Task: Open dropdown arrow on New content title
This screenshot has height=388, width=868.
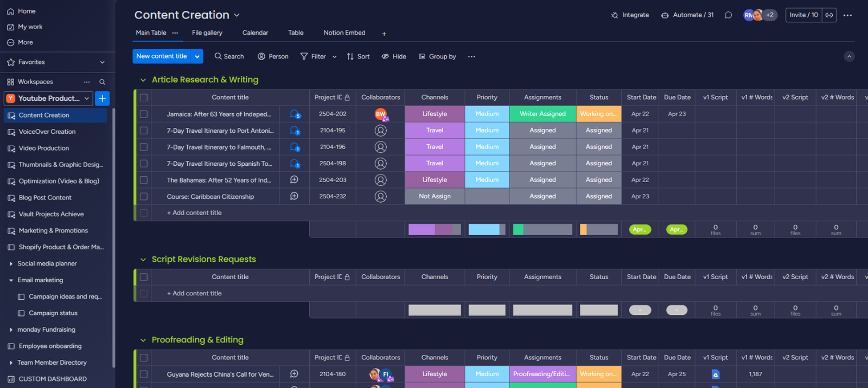Action: tap(197, 56)
